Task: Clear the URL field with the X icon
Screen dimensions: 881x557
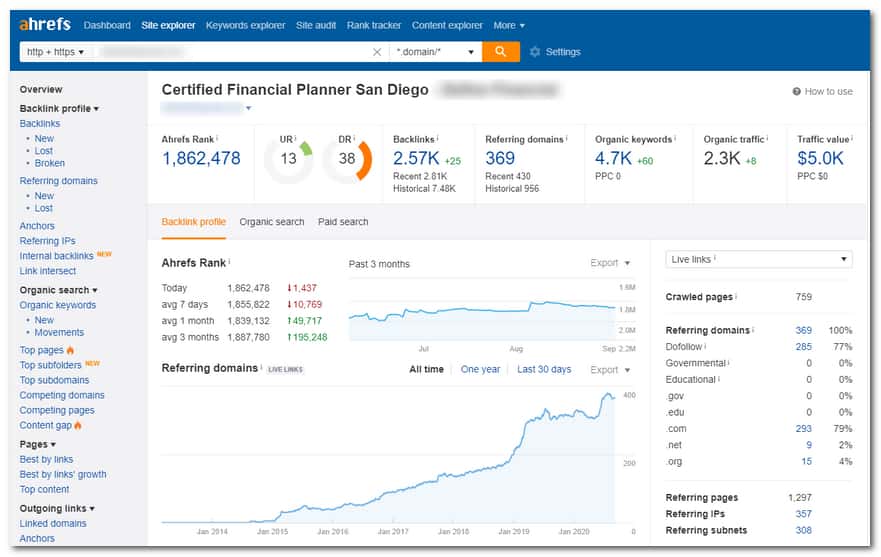Action: (x=376, y=52)
